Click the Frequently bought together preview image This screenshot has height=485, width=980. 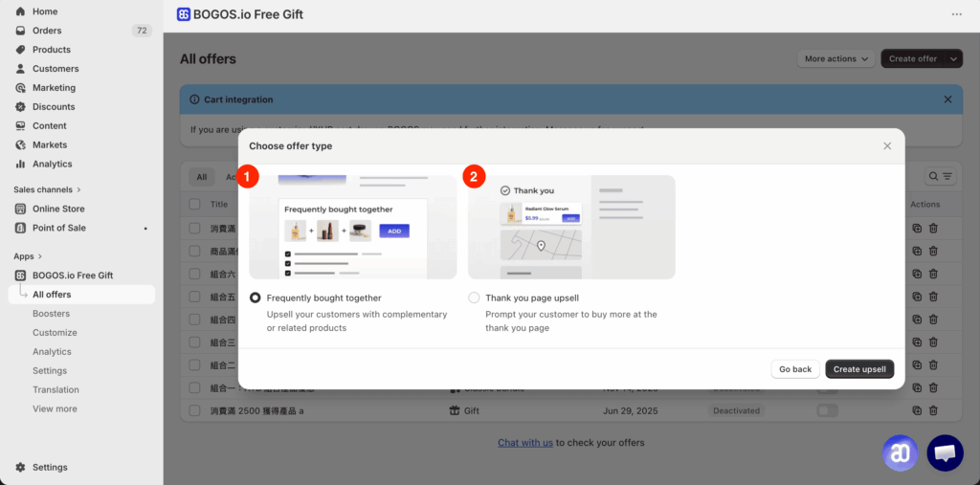tap(353, 227)
